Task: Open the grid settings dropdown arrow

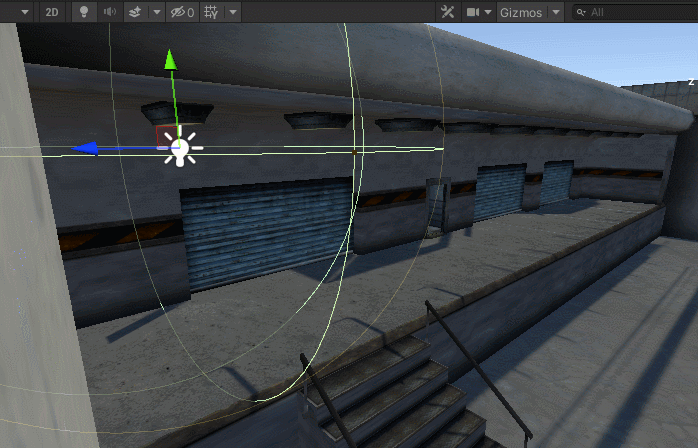Action: tap(233, 12)
